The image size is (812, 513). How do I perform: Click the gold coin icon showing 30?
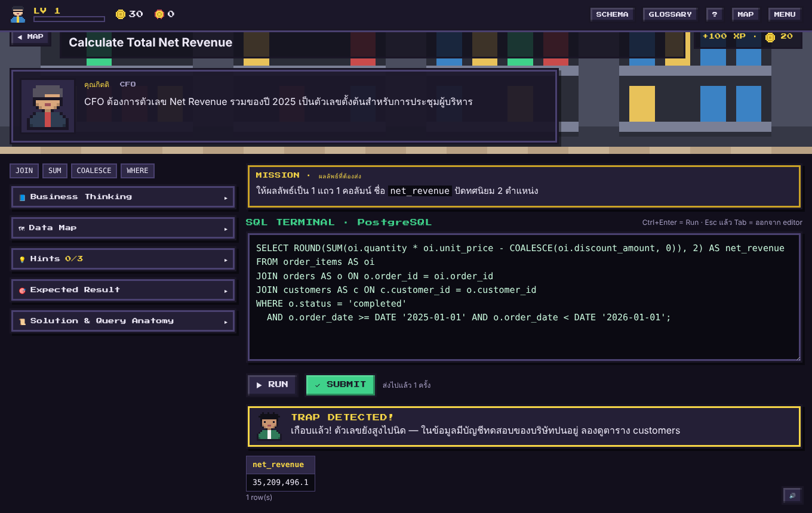121,14
